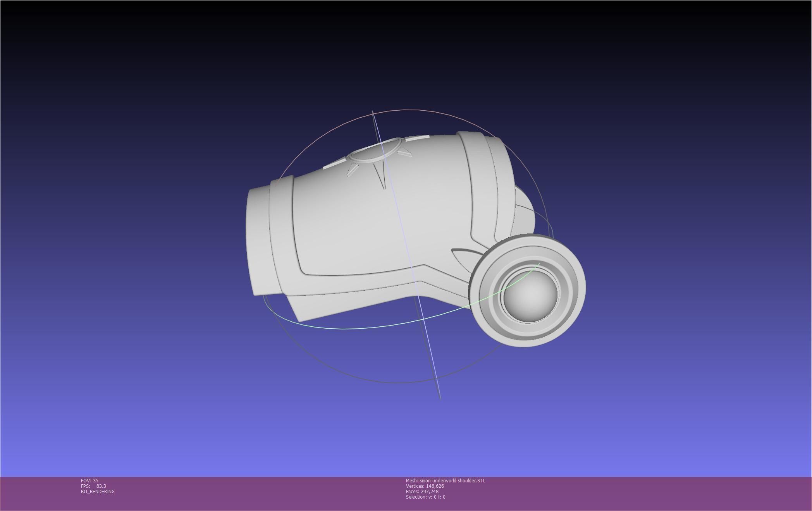The height and width of the screenshot is (511, 812).
Task: Click the Vertices: 148,626 text
Action: 425,486
